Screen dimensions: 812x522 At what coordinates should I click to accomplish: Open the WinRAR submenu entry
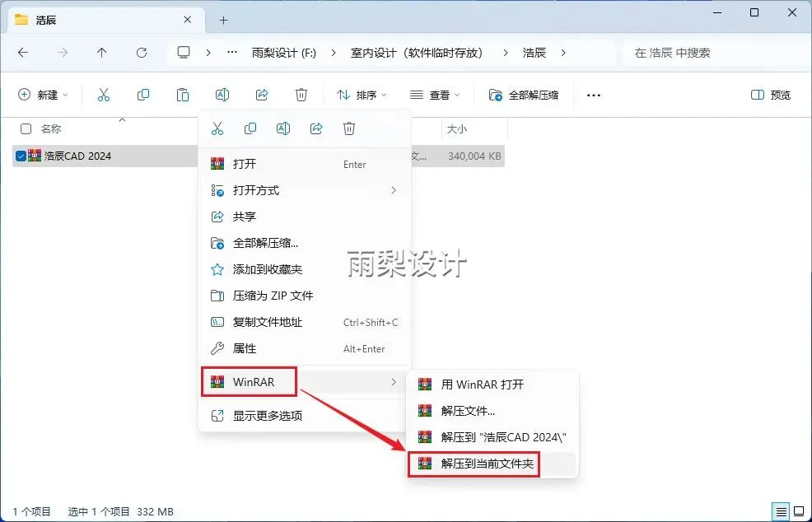(x=305, y=382)
